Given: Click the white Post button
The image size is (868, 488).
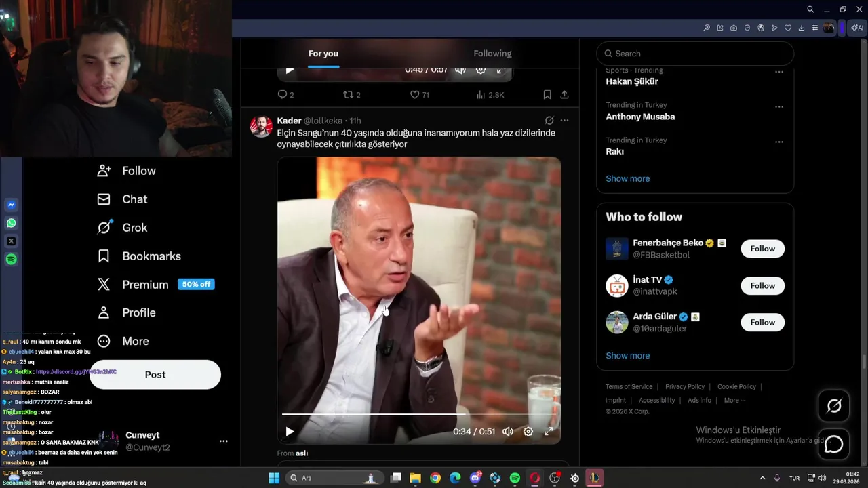Looking at the screenshot, I should (x=155, y=375).
